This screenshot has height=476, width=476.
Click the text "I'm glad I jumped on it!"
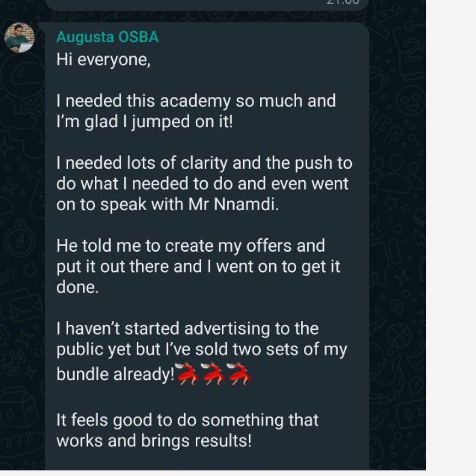coord(144,122)
